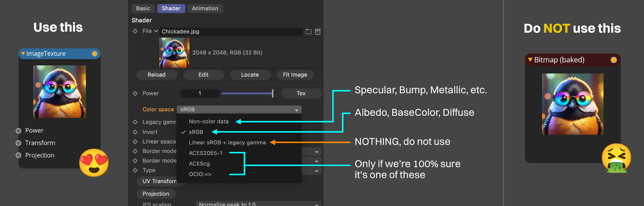The height and width of the screenshot is (206, 644).
Task: Click the orange output pin on Bitmap (baked) node
Action: click(x=613, y=60)
